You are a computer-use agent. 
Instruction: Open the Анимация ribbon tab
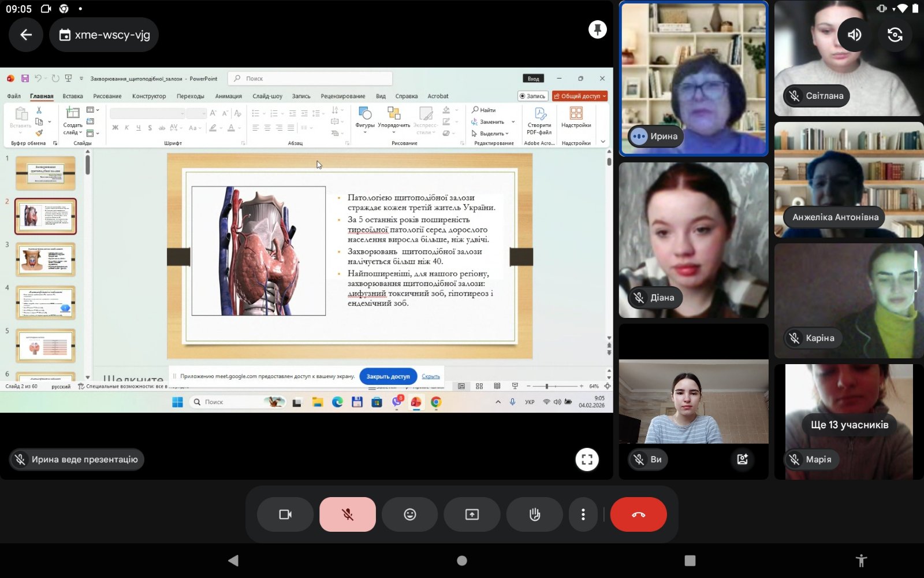click(x=228, y=97)
